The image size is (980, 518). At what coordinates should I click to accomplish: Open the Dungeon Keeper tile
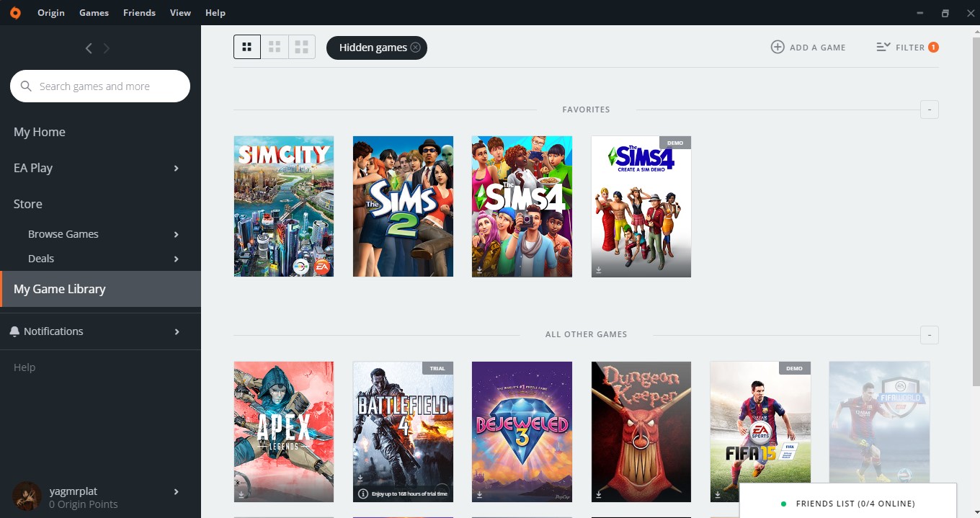click(641, 432)
